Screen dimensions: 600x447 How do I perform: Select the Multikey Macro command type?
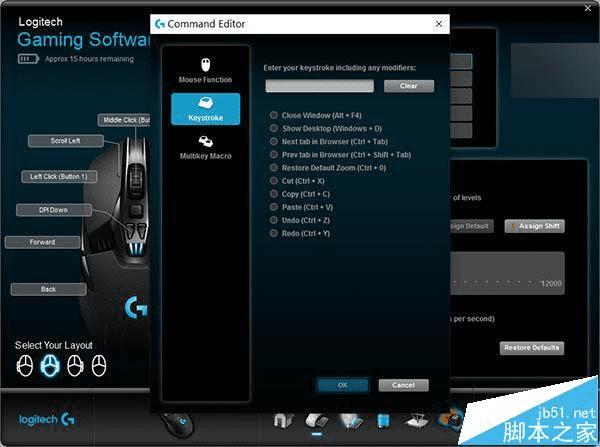pos(205,147)
